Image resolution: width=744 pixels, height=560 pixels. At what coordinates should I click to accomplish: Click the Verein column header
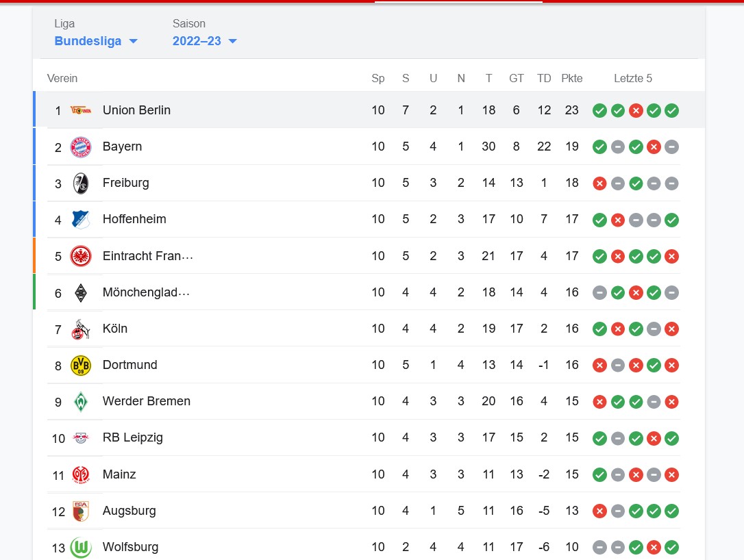(x=62, y=78)
